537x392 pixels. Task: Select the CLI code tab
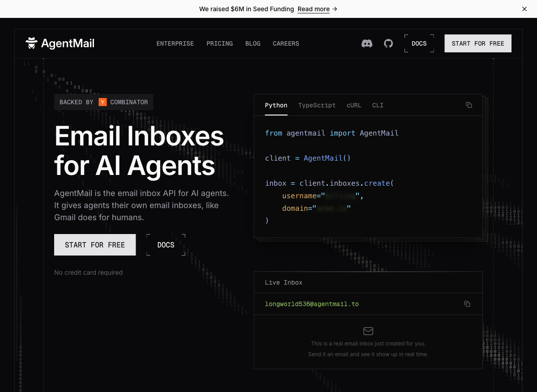(x=378, y=105)
